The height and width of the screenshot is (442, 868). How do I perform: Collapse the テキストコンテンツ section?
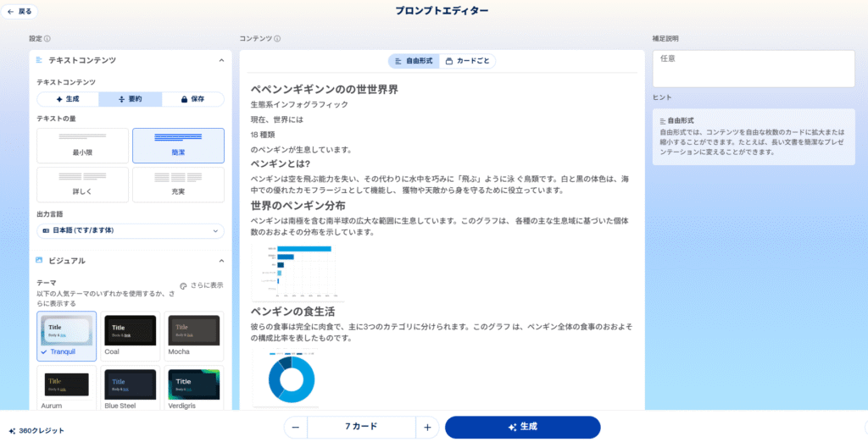coord(221,60)
